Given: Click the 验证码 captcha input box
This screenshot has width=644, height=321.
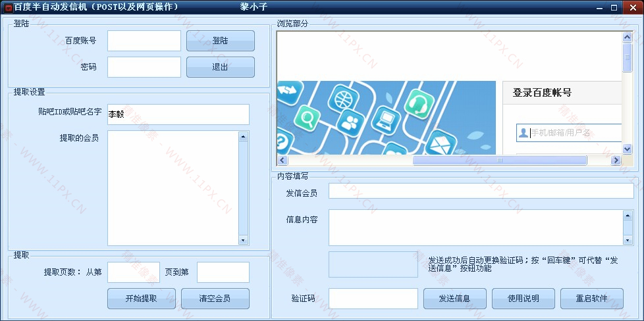Looking at the screenshot, I should pyautogui.click(x=373, y=299).
